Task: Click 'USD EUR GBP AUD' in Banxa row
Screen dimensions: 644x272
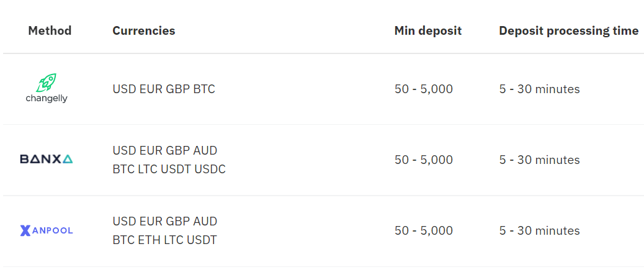Action: pos(165,150)
